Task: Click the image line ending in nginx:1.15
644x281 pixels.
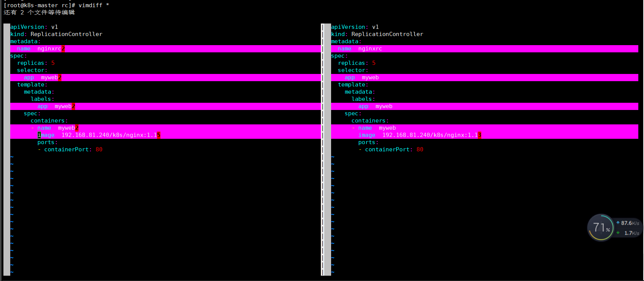Action: (165, 135)
